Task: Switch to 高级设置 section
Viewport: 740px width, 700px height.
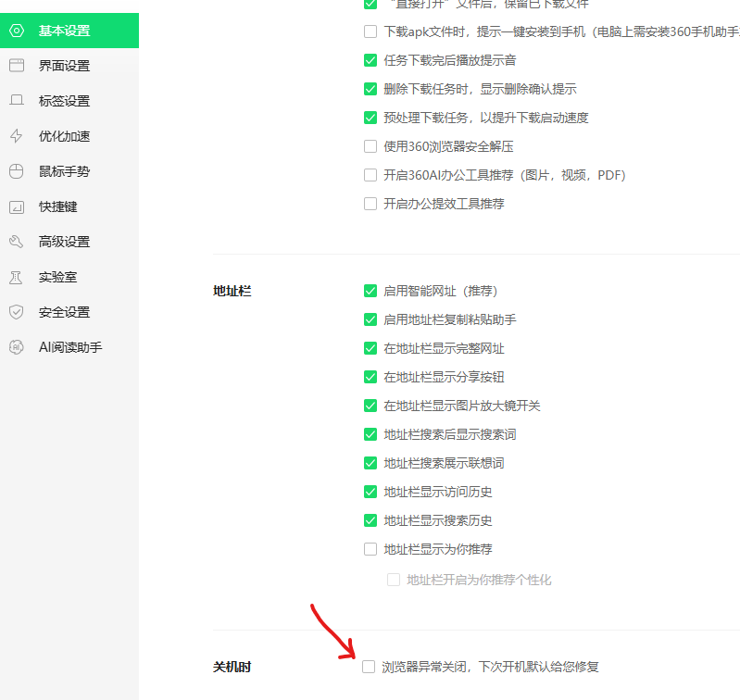Action: pyautogui.click(x=64, y=242)
